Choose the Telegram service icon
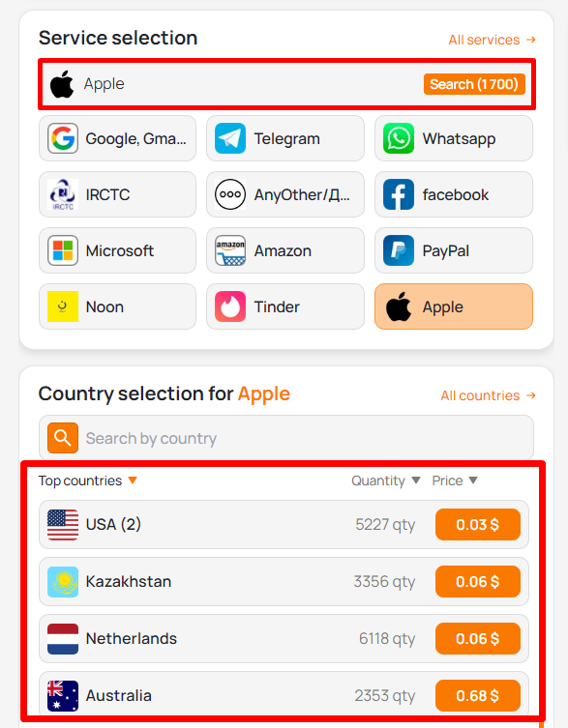Image resolution: width=568 pixels, height=728 pixels. click(230, 138)
